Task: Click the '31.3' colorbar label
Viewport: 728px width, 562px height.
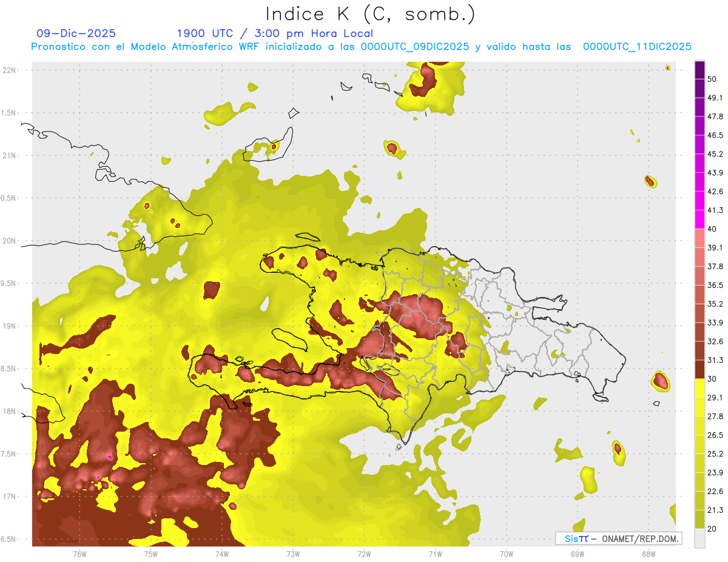Action: point(715,360)
